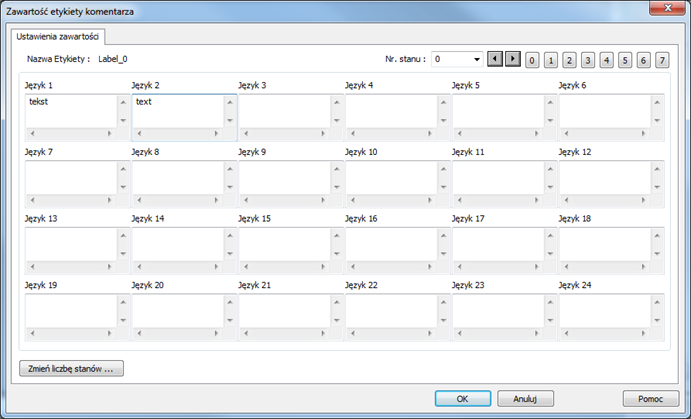Select state number 1 button
Viewport: 691px width, 419px height.
coord(550,60)
